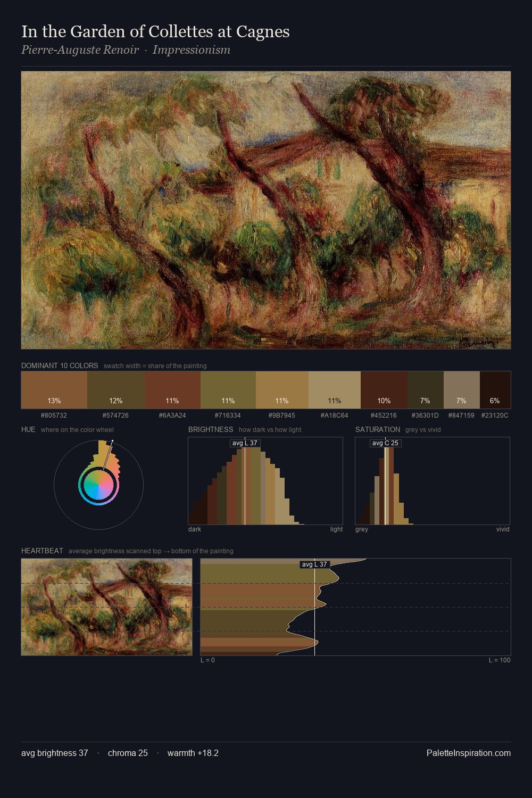Click the hex code label '#9B7945'
Image resolution: width=532 pixels, height=798 pixels.
tap(281, 415)
